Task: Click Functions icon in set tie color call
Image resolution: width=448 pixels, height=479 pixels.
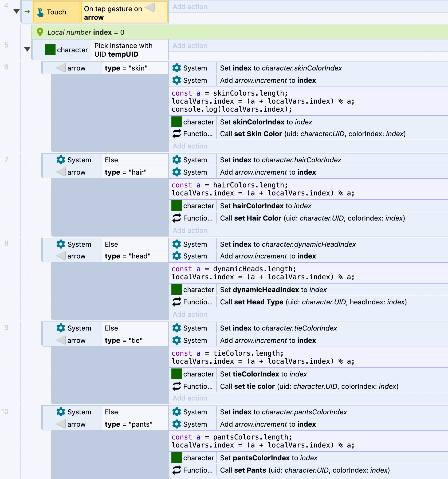Action: tap(177, 386)
